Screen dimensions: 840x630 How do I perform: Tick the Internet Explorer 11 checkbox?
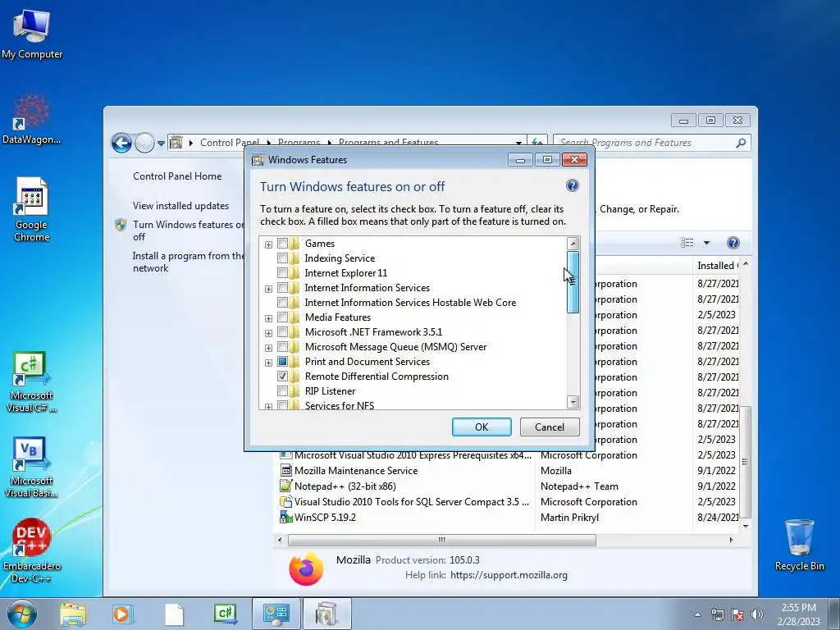pyautogui.click(x=282, y=272)
